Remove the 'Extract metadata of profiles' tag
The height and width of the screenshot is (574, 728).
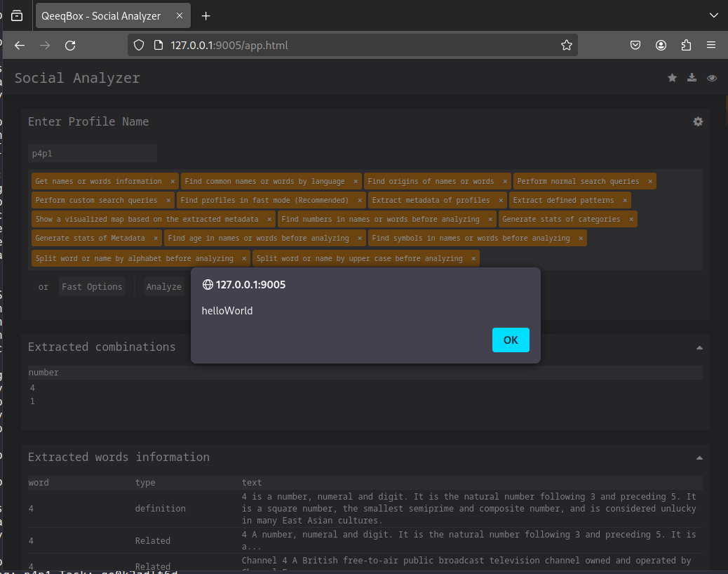501,201
